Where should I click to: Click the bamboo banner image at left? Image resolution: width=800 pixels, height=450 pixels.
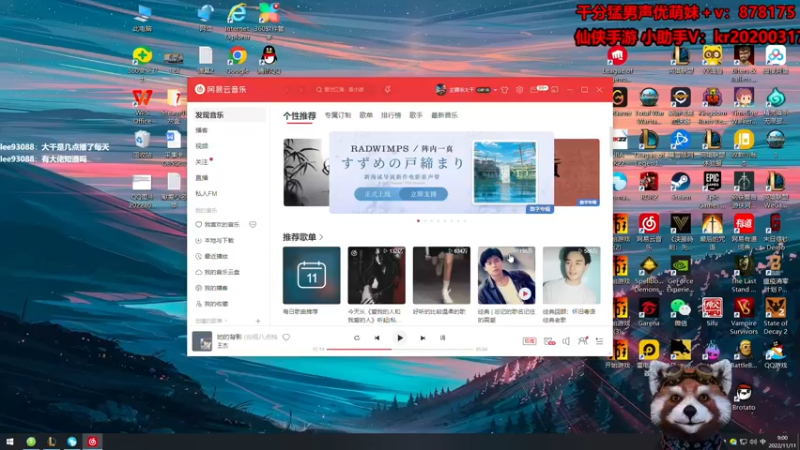coord(306,172)
